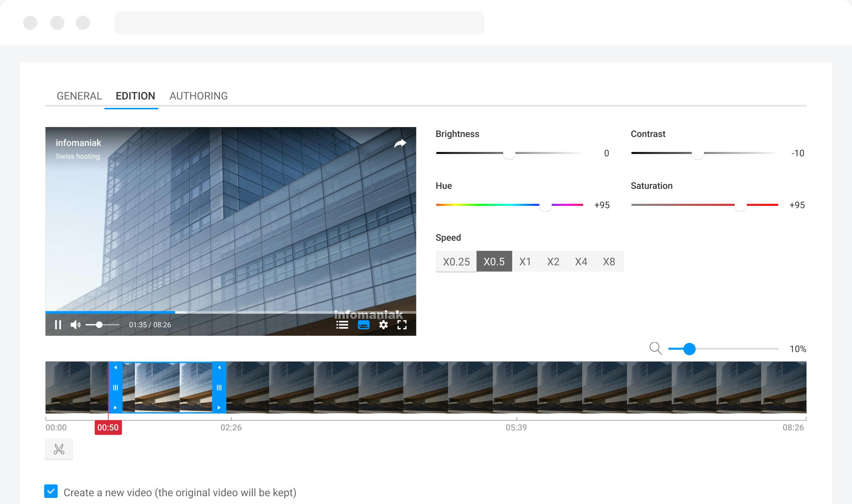Open the Authoring tab

tap(198, 96)
